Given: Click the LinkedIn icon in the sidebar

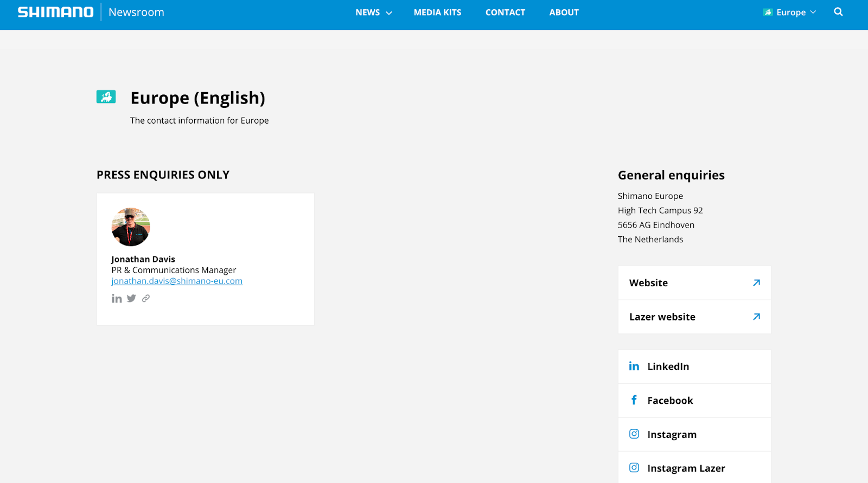Looking at the screenshot, I should coord(634,366).
